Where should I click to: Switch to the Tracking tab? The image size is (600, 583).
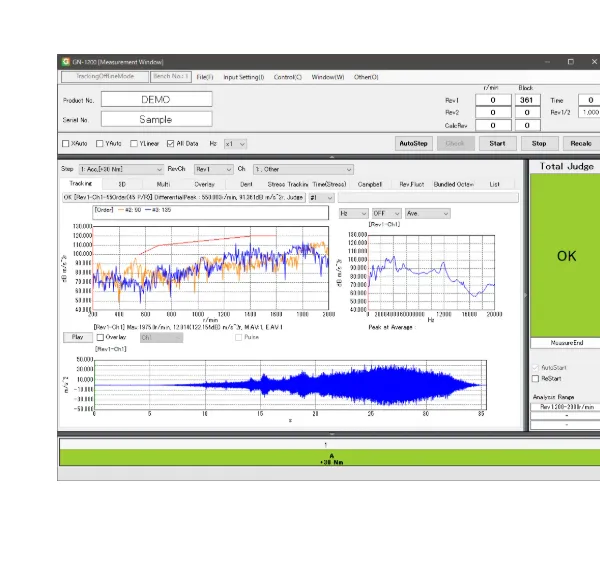[x=81, y=184]
